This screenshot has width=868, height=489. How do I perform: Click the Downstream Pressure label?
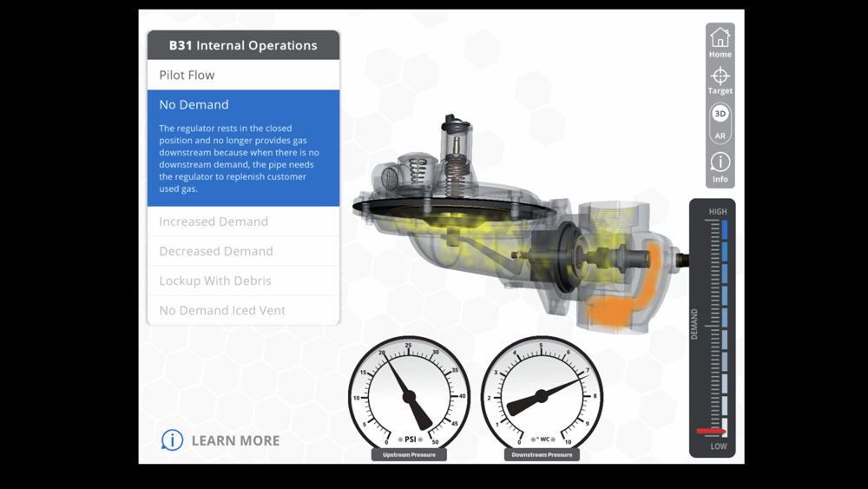[542, 454]
